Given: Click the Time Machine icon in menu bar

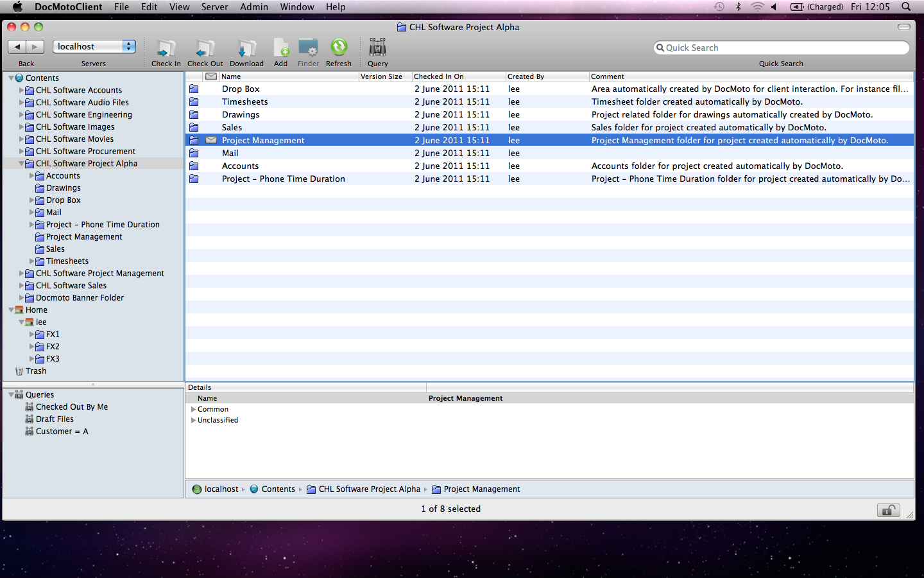Looking at the screenshot, I should tap(719, 7).
